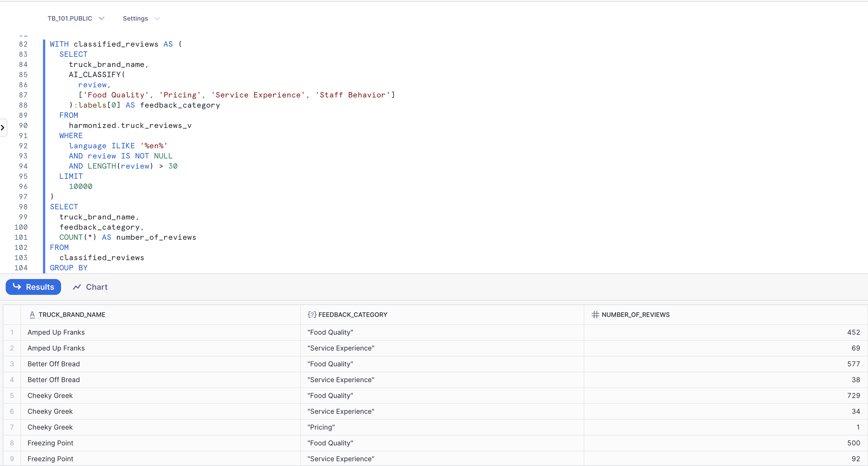Click line number 96 in the gutter
Screen dimensions: 868x466
(x=23, y=186)
